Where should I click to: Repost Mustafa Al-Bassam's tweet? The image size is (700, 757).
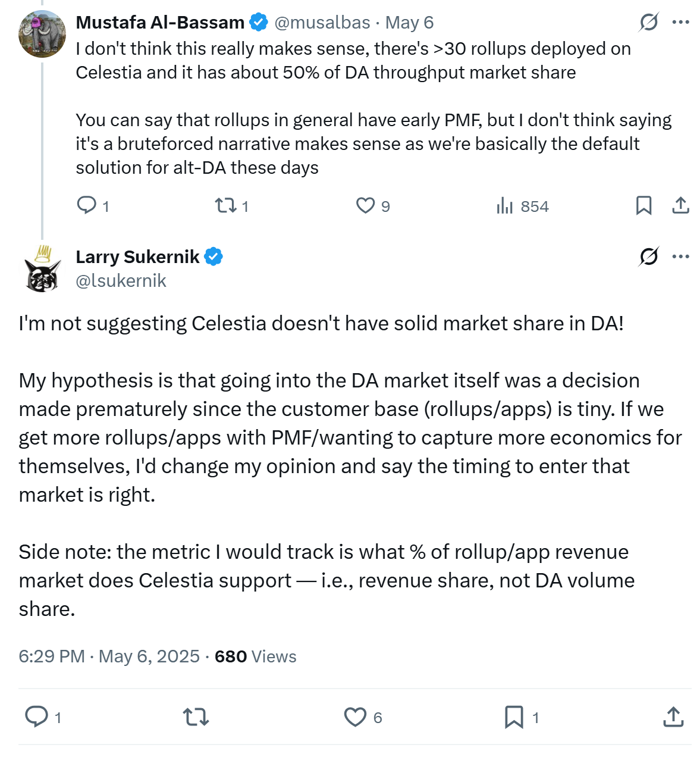(x=225, y=205)
